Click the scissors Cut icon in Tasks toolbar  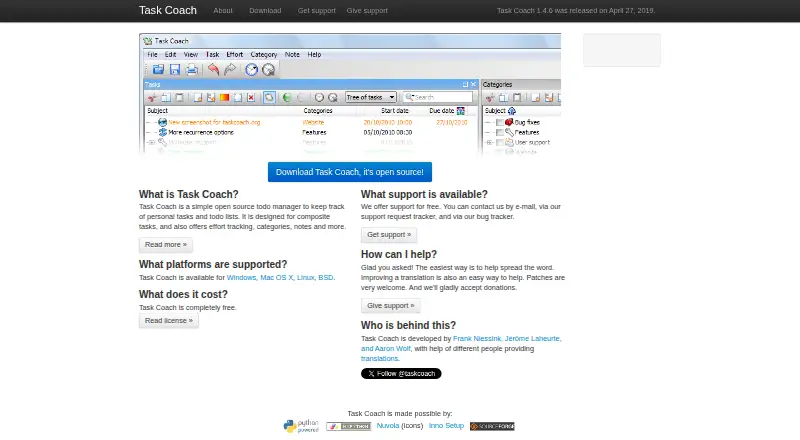(x=152, y=97)
